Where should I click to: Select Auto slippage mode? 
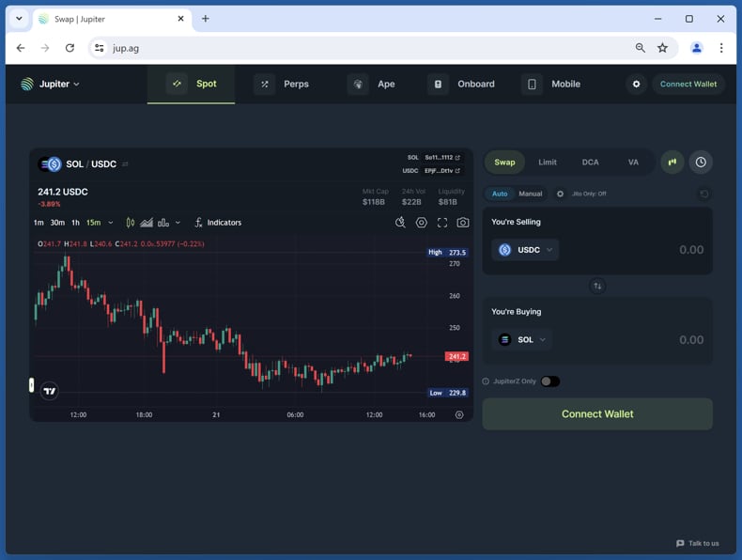coord(500,194)
